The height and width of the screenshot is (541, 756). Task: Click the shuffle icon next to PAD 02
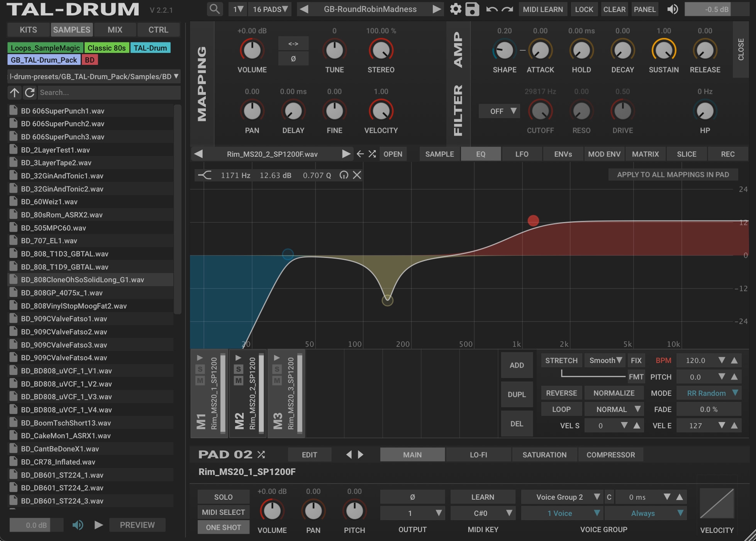[x=261, y=455]
